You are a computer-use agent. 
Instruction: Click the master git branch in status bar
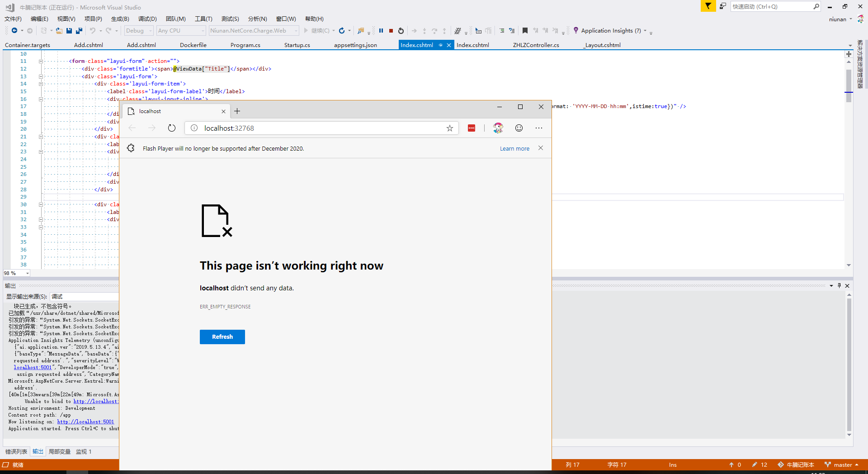pos(842,465)
